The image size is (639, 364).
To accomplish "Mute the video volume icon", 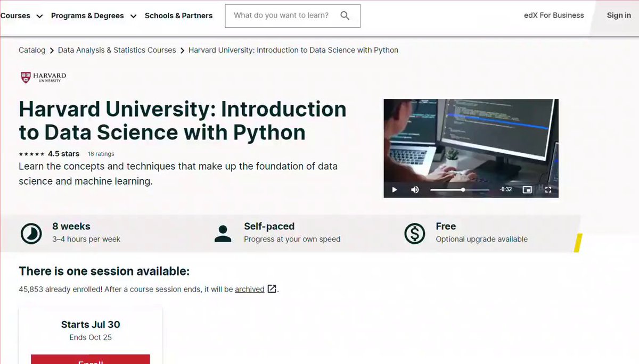I will point(415,189).
